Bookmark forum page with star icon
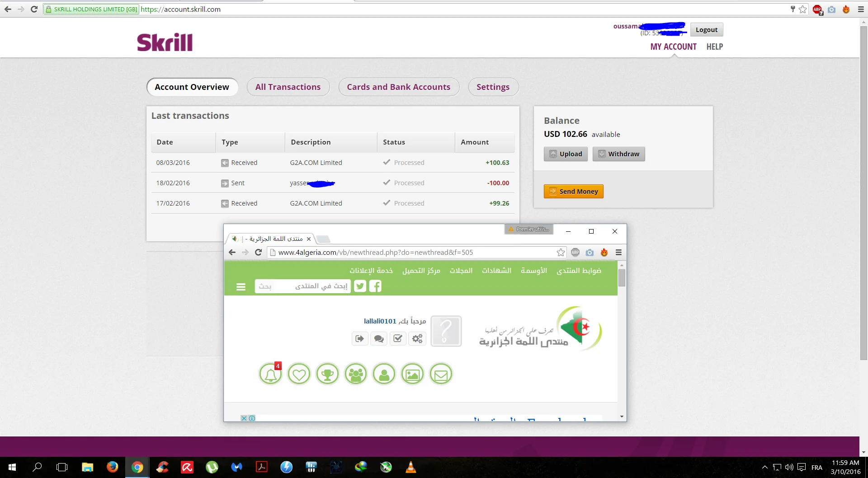The width and height of the screenshot is (868, 478). tap(561, 253)
